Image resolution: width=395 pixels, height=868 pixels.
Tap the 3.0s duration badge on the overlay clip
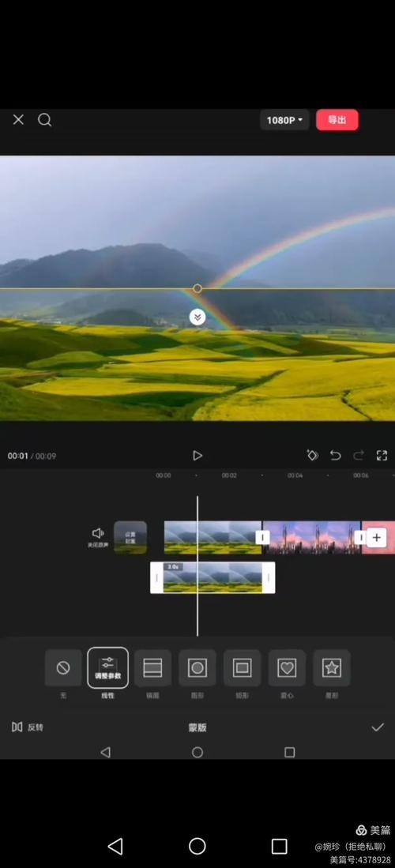click(x=173, y=567)
